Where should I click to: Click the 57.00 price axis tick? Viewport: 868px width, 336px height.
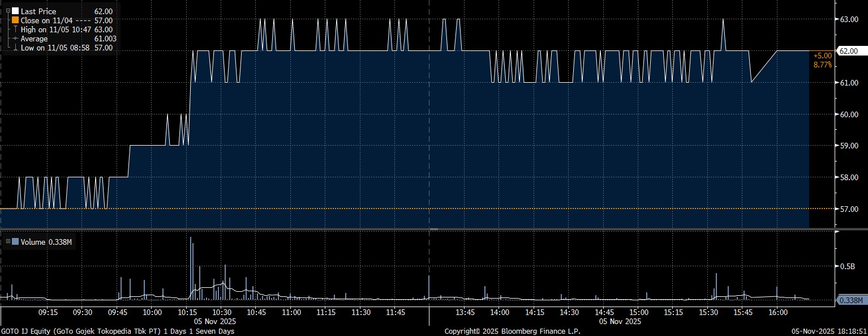coord(849,209)
